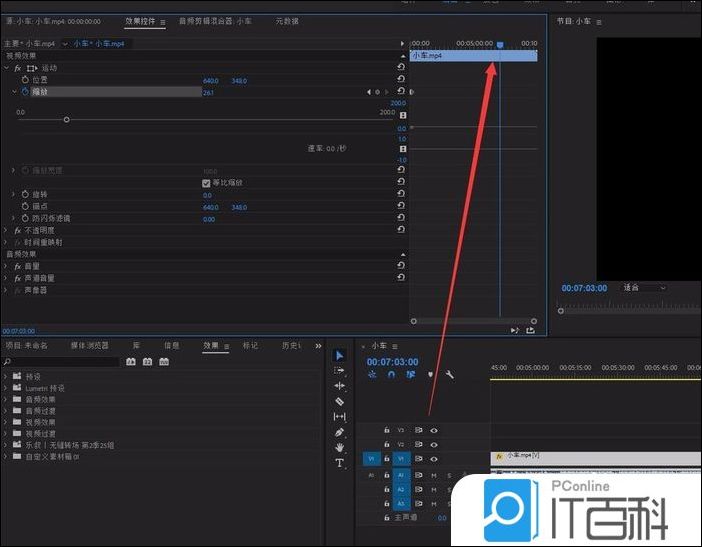Expand the 音频效果 folder in effects list
Screen dimensions: 702x547
(x=6, y=399)
